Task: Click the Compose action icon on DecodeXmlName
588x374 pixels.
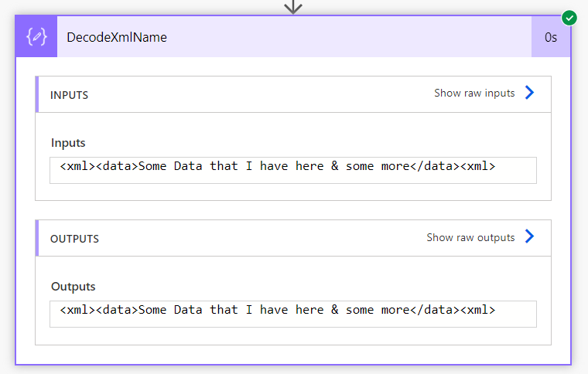Action: (36, 36)
